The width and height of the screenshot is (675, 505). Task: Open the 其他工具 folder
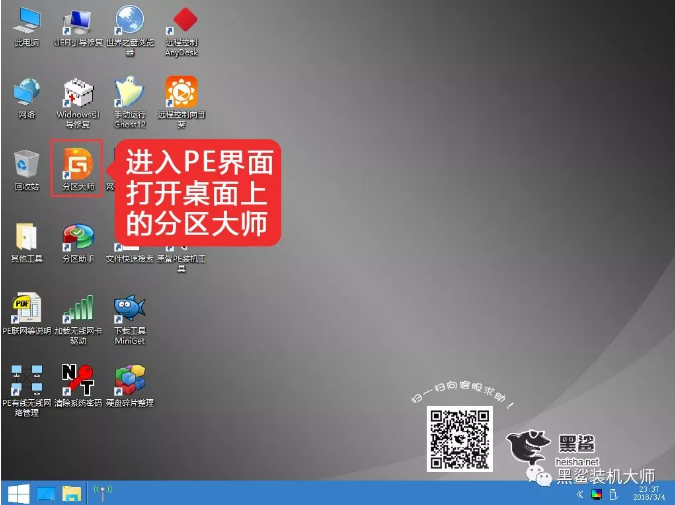pos(27,236)
